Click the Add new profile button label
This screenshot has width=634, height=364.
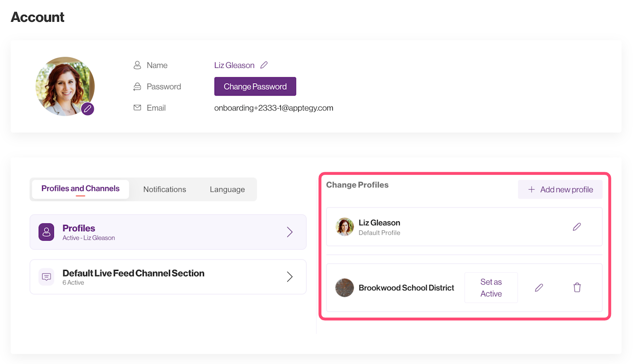point(567,190)
